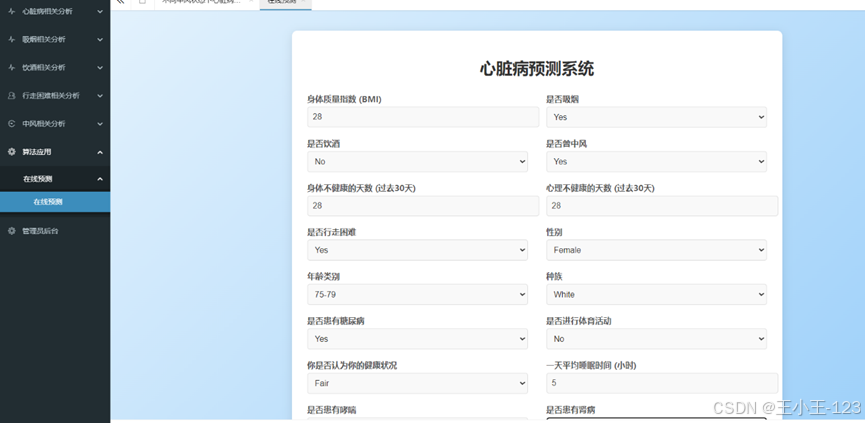Open the 管理员后台 menu entry
The image size is (865, 423).
(55, 231)
